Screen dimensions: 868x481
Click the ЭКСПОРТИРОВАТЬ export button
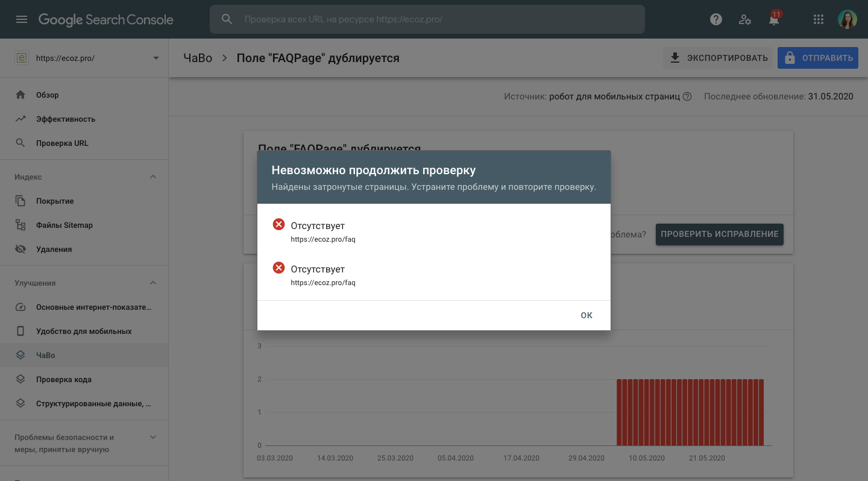(718, 58)
